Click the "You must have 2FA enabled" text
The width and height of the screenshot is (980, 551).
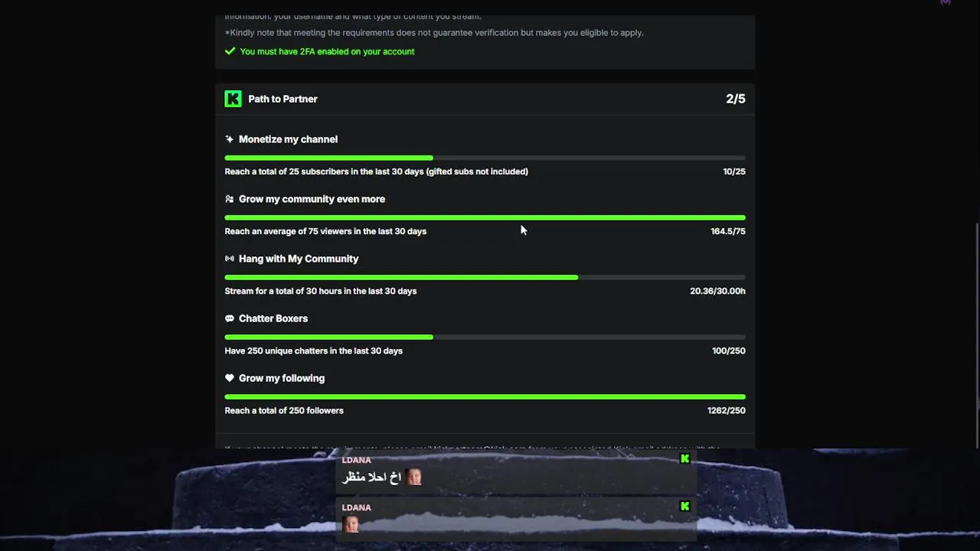[x=327, y=51]
